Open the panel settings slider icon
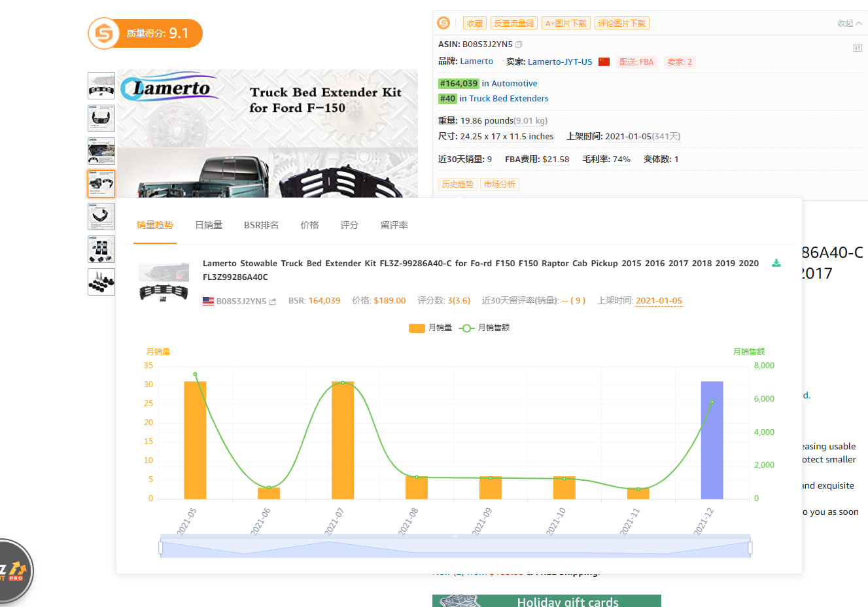868x607 pixels. tap(857, 48)
